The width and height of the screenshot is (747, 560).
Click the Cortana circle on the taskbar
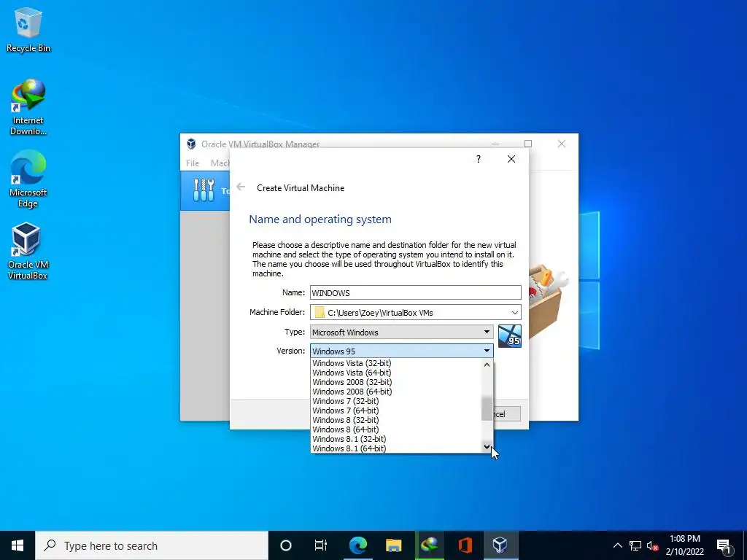pos(285,545)
